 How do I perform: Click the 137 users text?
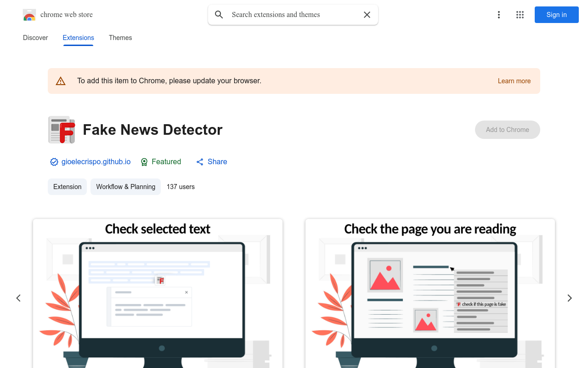click(x=181, y=187)
